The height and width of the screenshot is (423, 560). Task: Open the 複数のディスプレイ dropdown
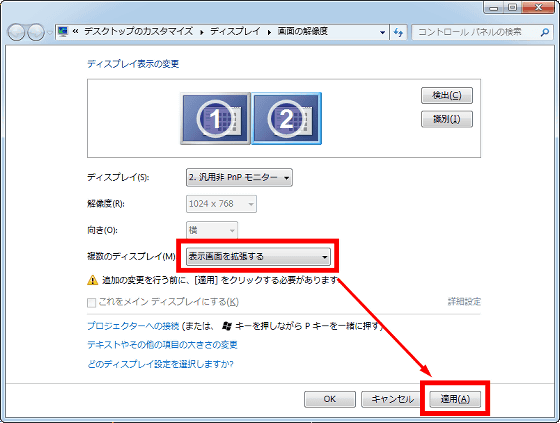(258, 257)
